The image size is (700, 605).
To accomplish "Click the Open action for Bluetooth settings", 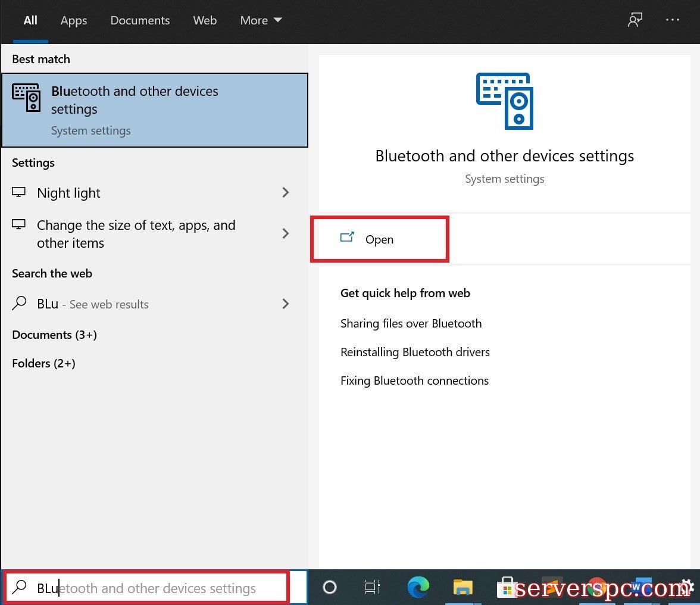I will pos(379,239).
